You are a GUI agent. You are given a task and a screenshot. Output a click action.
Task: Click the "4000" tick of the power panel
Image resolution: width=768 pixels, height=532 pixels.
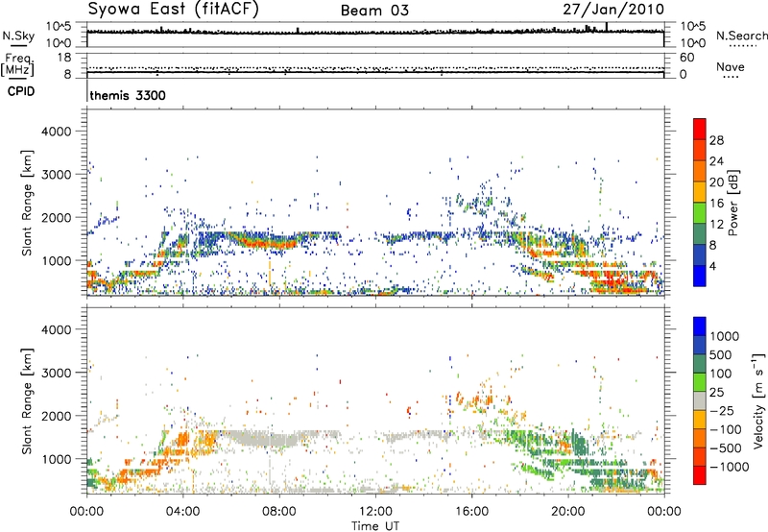tap(56, 132)
